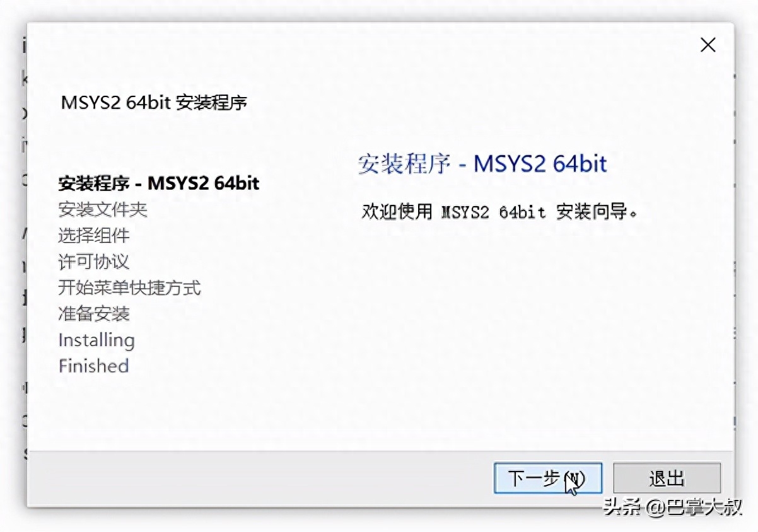This screenshot has width=758, height=532.
Task: Select the bold 安装程序 - MSYS2 64bit step
Action: (159, 183)
